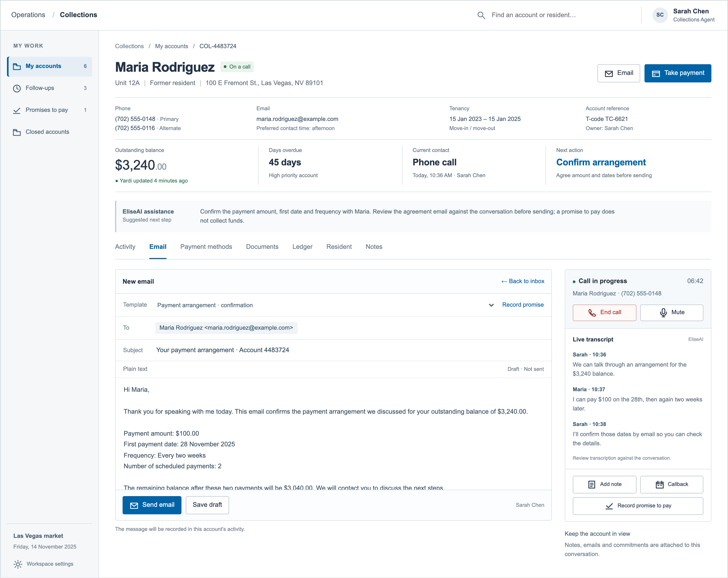Screen dimensions: 728x578
Task: Click the On a call status badge
Action: 237,67
